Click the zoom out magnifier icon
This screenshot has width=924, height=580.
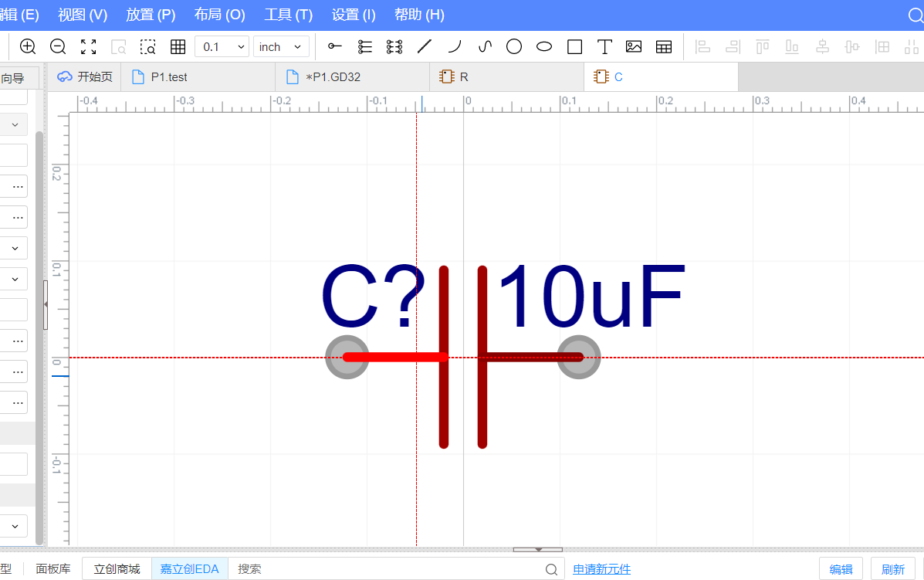pos(58,46)
